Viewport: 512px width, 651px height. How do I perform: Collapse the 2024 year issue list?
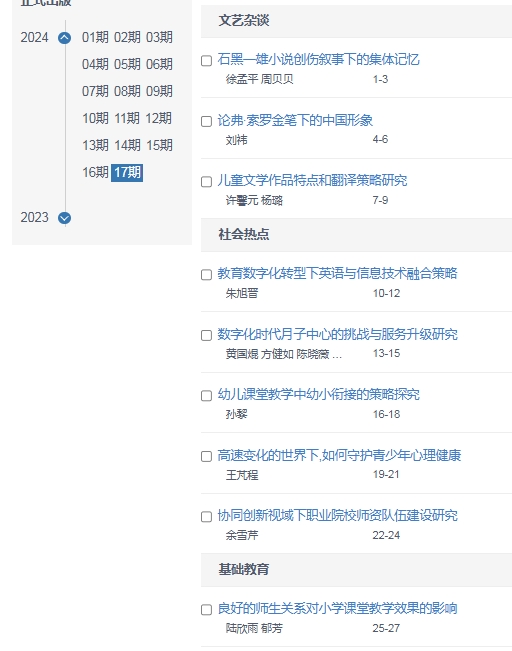64,38
